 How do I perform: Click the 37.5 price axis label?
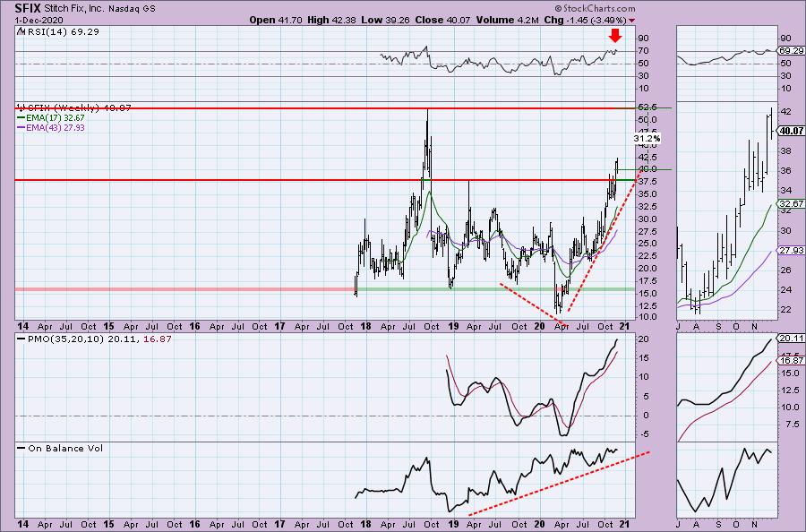point(647,182)
